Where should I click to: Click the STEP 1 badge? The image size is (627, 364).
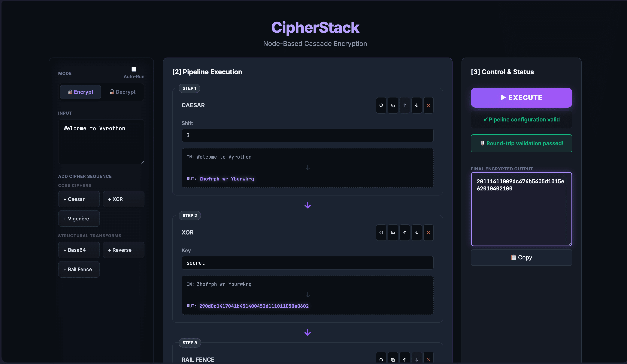[189, 88]
